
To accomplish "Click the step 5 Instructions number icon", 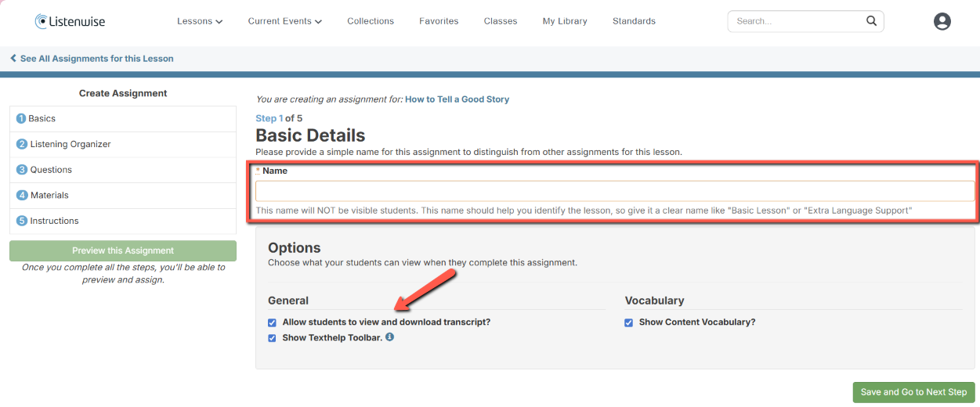I will coord(21,221).
